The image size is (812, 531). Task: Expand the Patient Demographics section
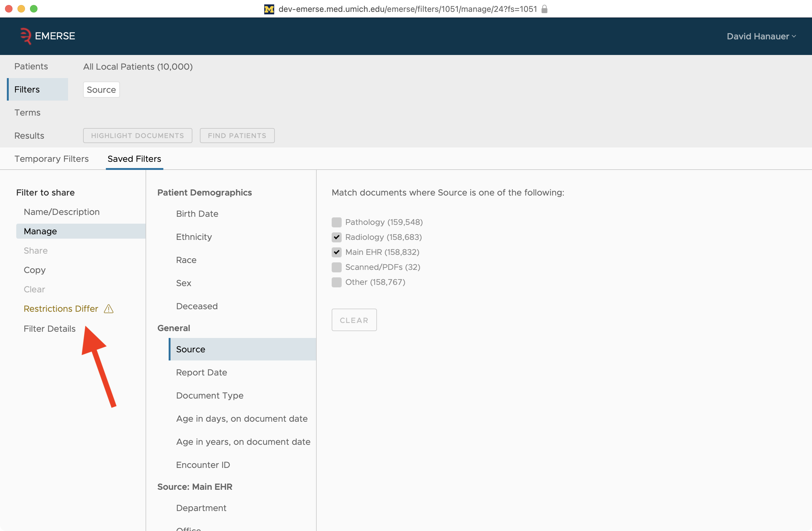tap(204, 192)
